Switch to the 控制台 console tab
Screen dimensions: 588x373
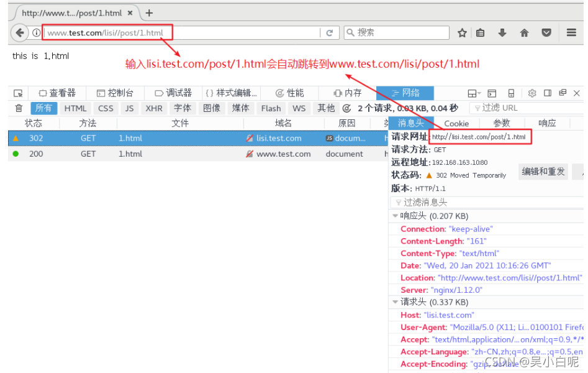[115, 93]
